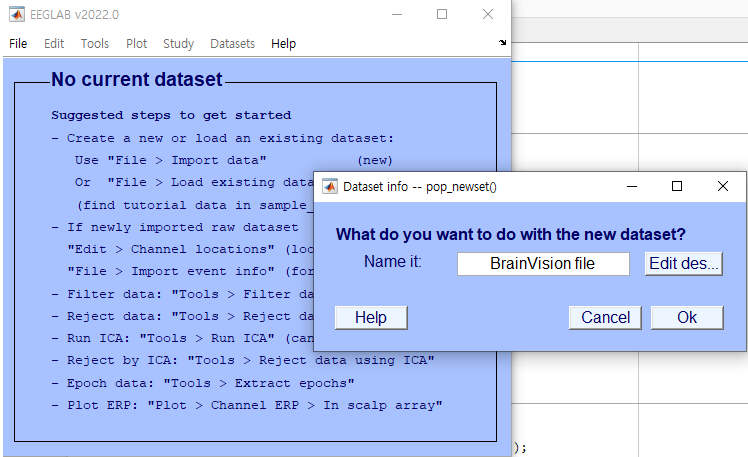This screenshot has width=748, height=457.
Task: Open the Study menu in EEGLAB
Action: pos(178,44)
